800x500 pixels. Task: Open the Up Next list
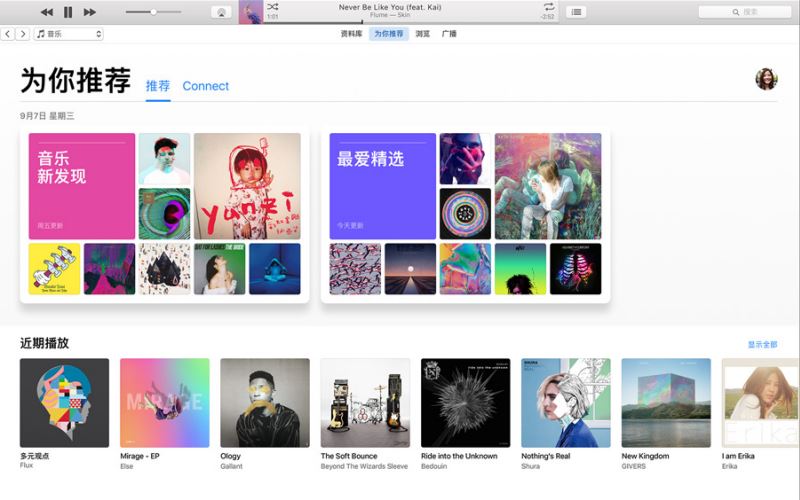576,12
